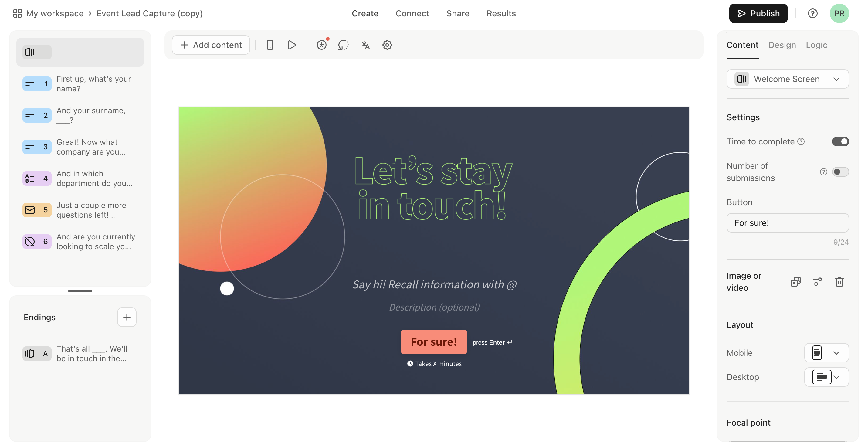868x445 pixels.
Task: Select question 4 multiple choice icon
Action: tap(37, 178)
